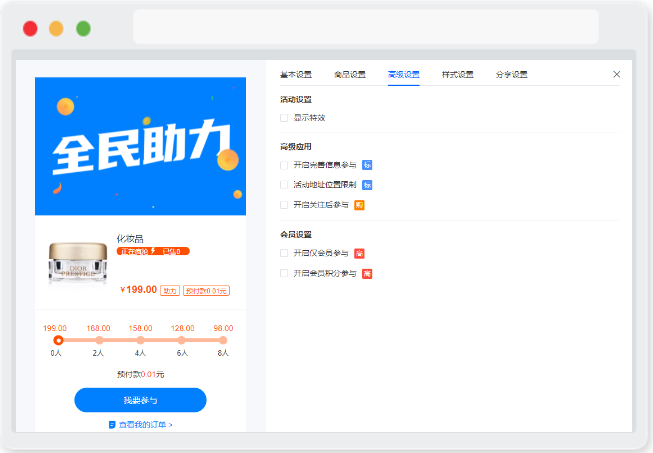Click the red badge beside 开启会员积分参与
This screenshot has height=453, width=653.
(x=367, y=274)
